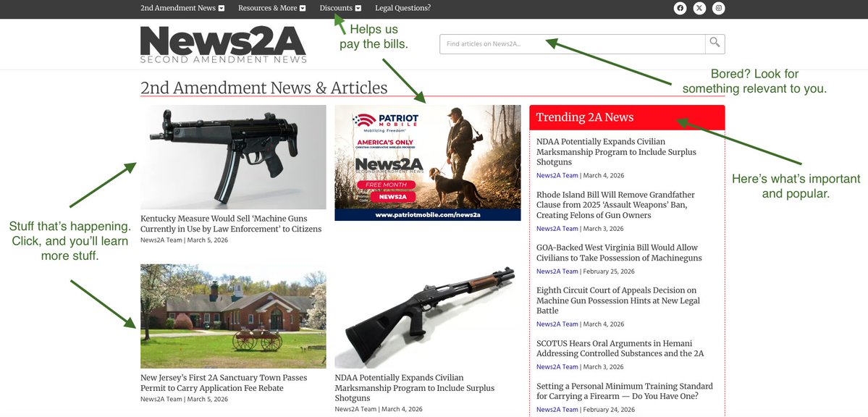
Task: Open News2A's Facebook page via the Facebook icon
Action: 679,8
